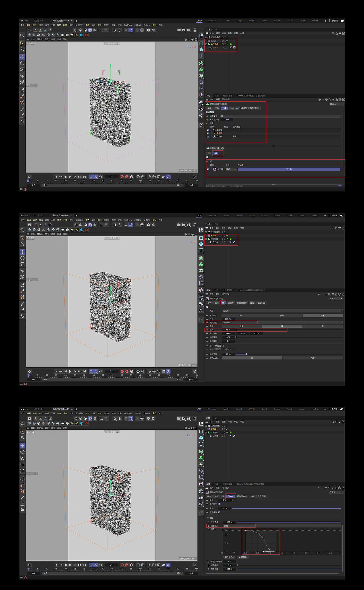Uncheck the 雾倍增 checkbox in the volume list
The width and height of the screenshot is (364, 590).
point(208,133)
